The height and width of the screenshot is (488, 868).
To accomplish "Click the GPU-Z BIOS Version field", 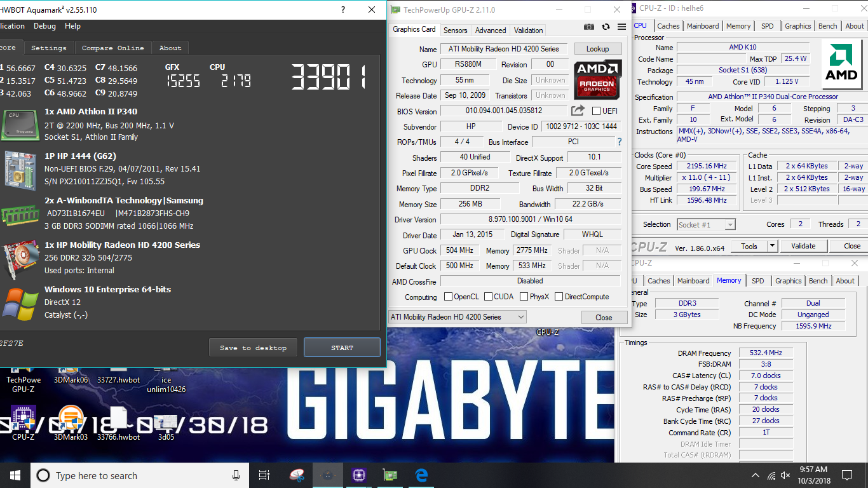I will tap(504, 111).
